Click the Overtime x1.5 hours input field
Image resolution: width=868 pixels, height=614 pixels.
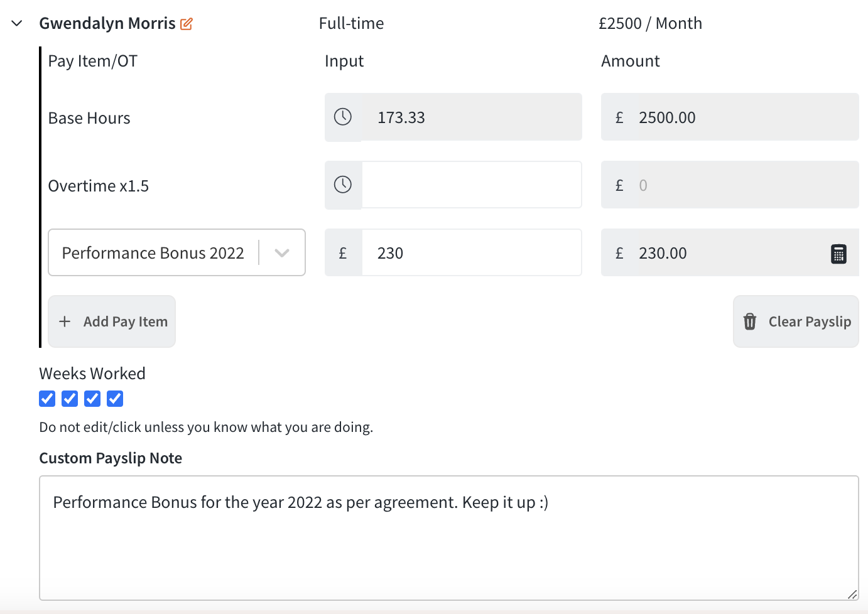[472, 185]
